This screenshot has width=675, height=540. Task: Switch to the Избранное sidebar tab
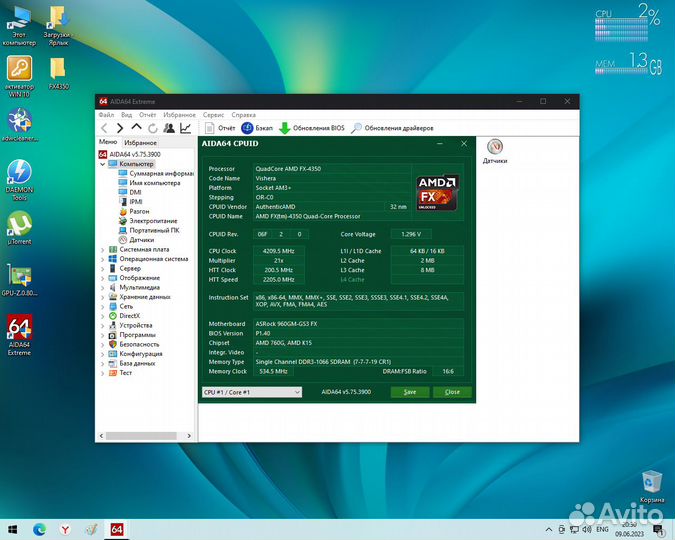coord(140,143)
